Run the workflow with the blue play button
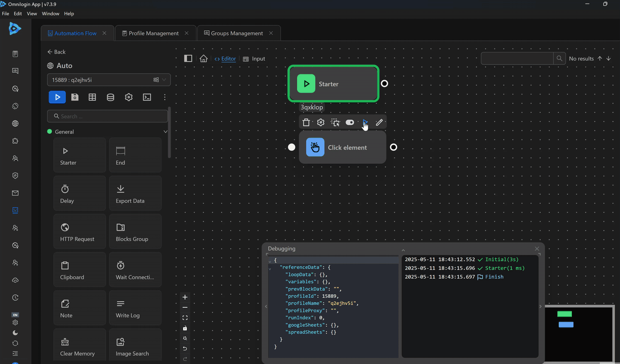This screenshot has height=364, width=620. pos(57,97)
